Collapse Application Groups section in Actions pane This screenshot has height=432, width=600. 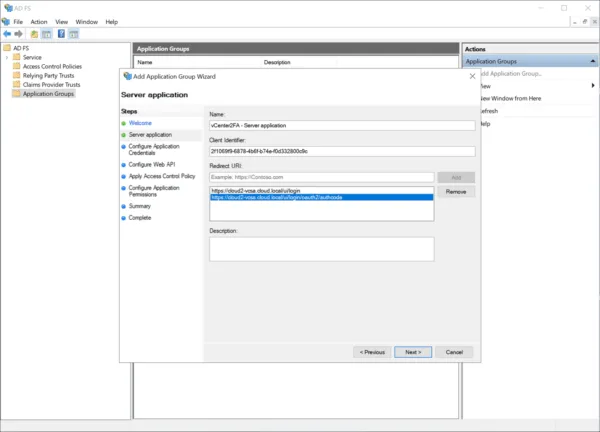[592, 61]
